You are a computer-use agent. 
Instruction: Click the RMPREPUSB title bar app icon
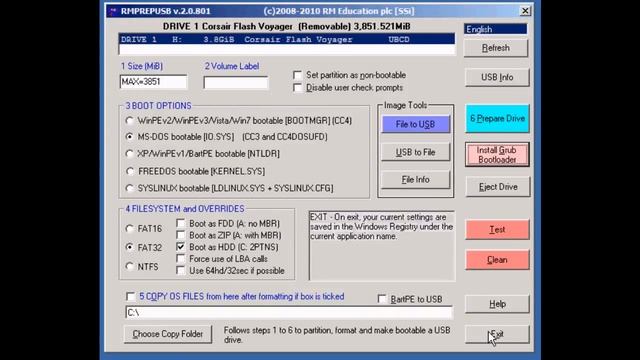(113, 11)
